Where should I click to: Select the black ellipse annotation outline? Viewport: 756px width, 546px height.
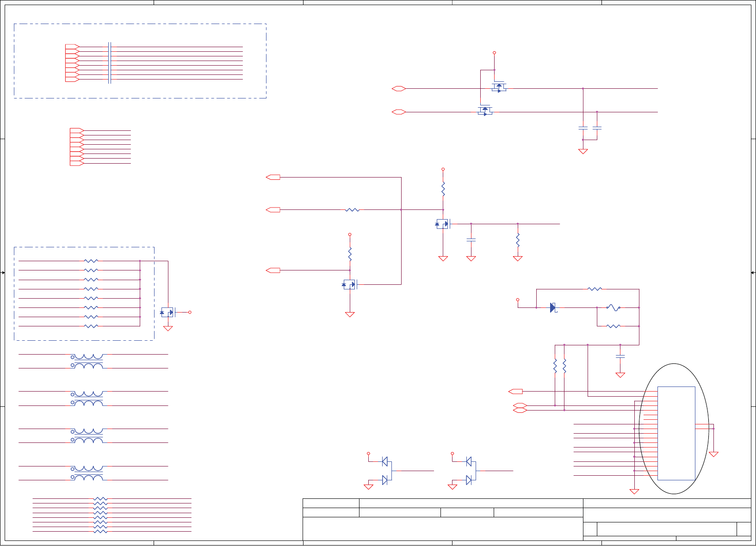[x=674, y=429]
